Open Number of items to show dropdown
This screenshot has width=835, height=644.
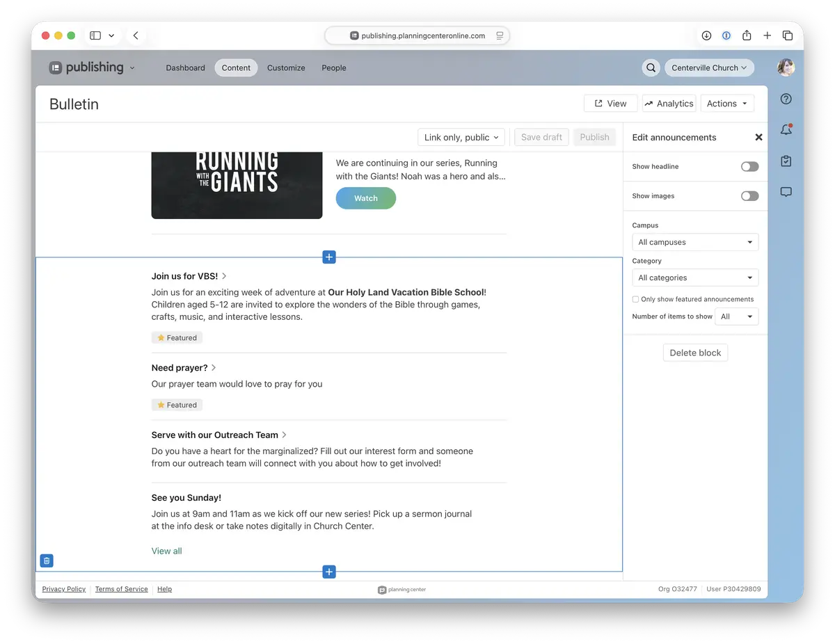click(737, 316)
